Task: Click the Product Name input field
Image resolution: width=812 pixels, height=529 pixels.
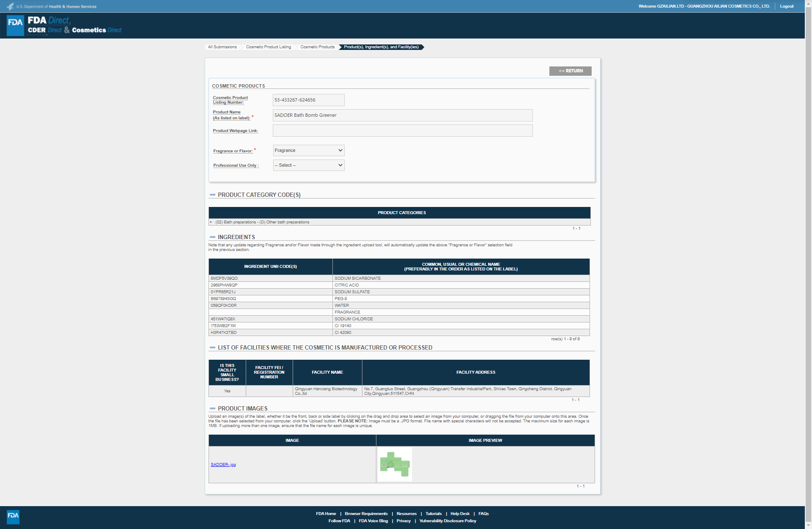Action: [x=402, y=116]
